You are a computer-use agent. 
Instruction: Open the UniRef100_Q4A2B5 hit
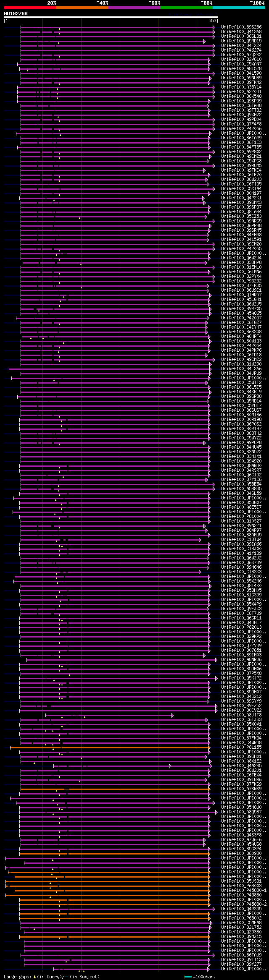(241, 766)
